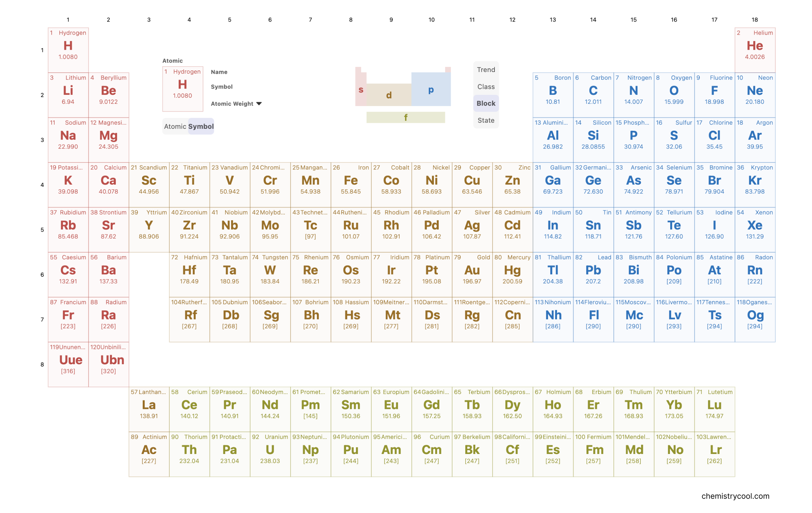Viewport: 812px width, 513px height.
Task: Select the State display option
Action: point(486,121)
